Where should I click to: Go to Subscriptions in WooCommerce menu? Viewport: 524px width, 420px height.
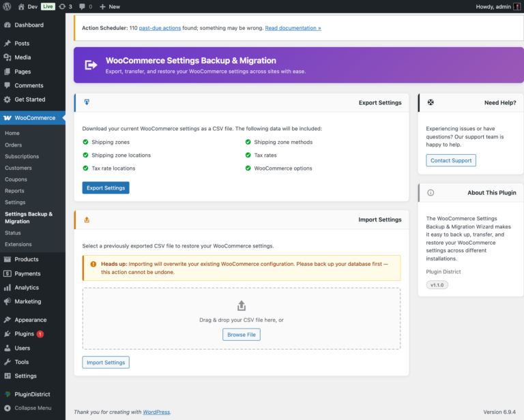22,156
